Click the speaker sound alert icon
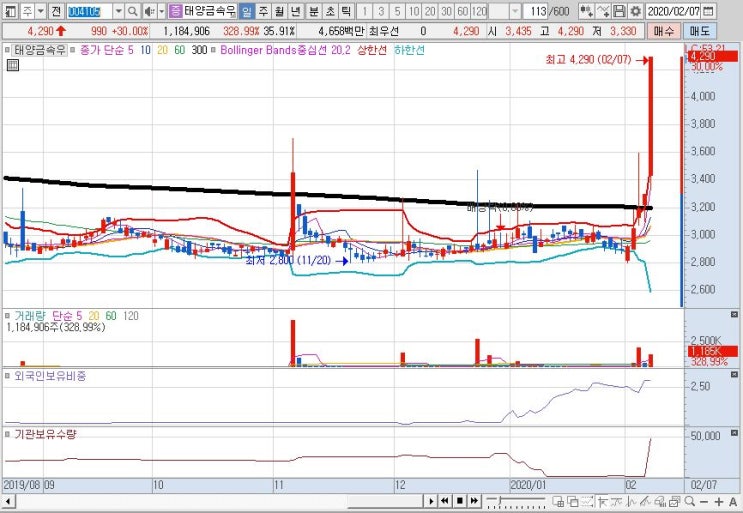Viewport: 743px width, 513px height. click(x=150, y=11)
